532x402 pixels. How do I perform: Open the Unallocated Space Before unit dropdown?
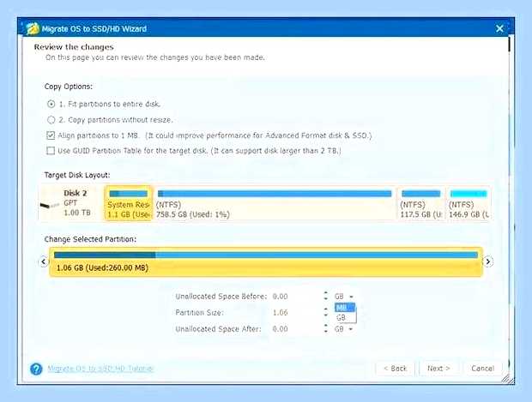344,297
